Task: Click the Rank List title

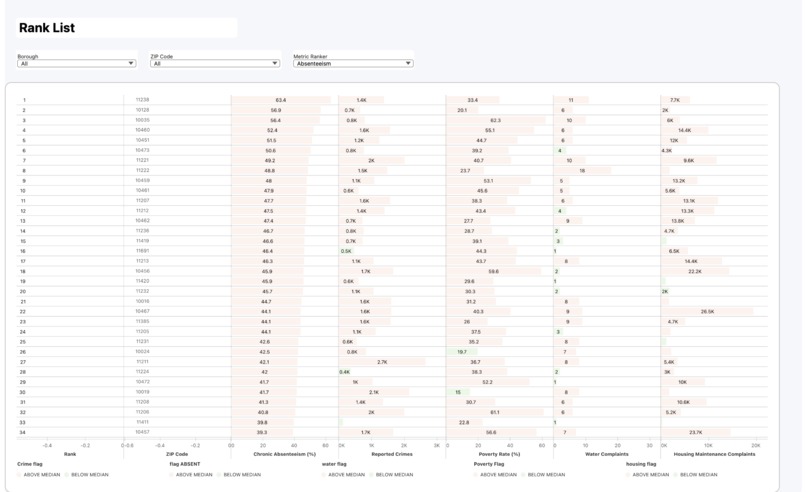Action: point(47,28)
